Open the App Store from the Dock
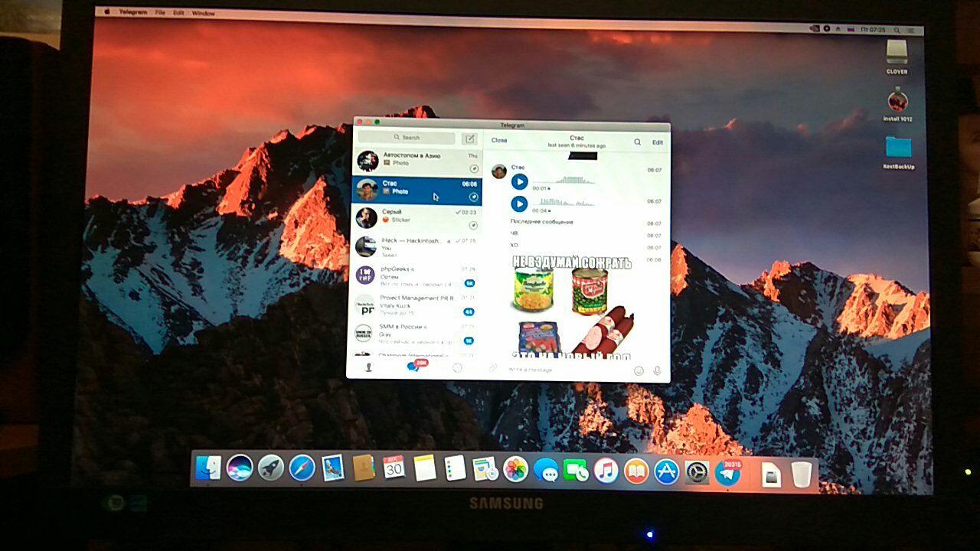Screen dimensions: 980x551 (x=667, y=471)
